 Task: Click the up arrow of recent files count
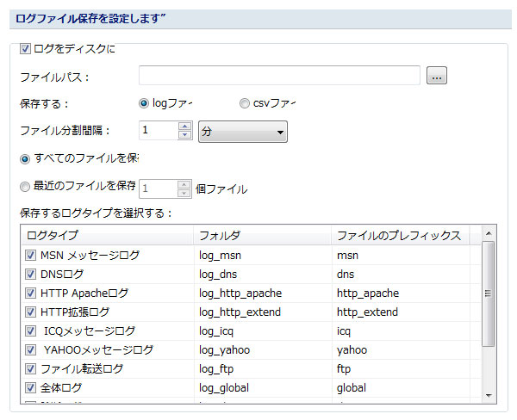[x=184, y=183]
